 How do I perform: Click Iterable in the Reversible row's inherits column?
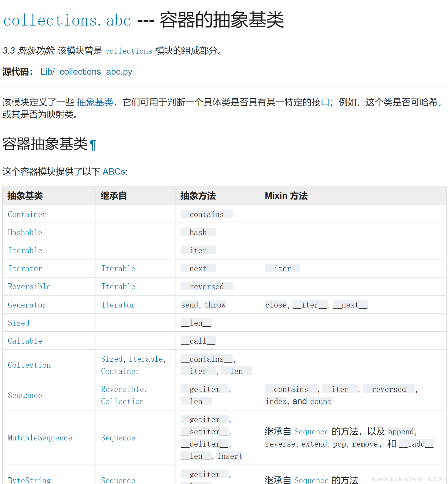118,286
